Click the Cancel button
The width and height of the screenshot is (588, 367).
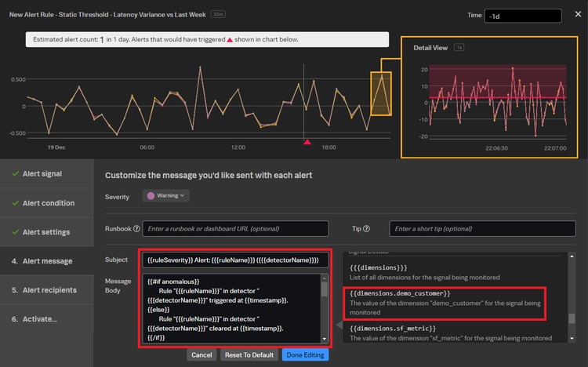point(201,354)
